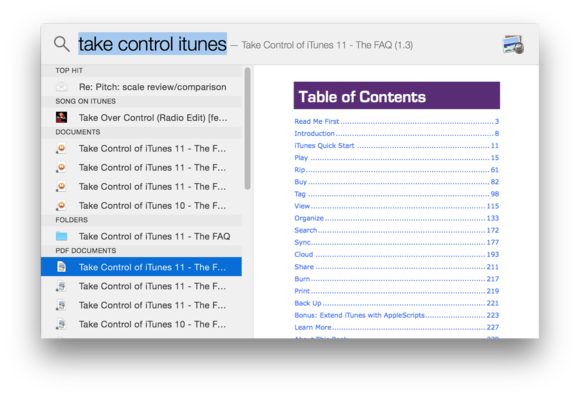Open the 'iTunes Quick Start' contents link

[x=324, y=145]
